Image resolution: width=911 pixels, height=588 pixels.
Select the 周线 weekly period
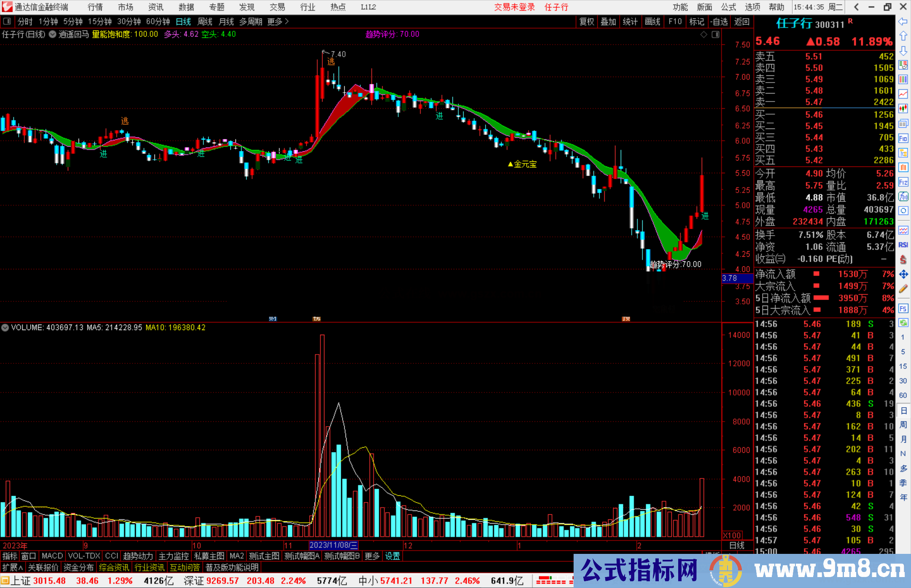(205, 21)
